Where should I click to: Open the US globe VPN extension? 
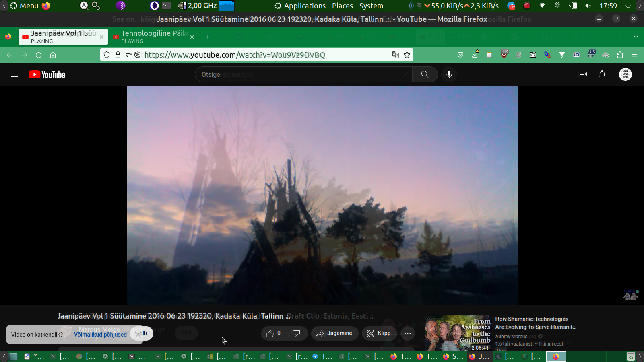click(x=591, y=54)
